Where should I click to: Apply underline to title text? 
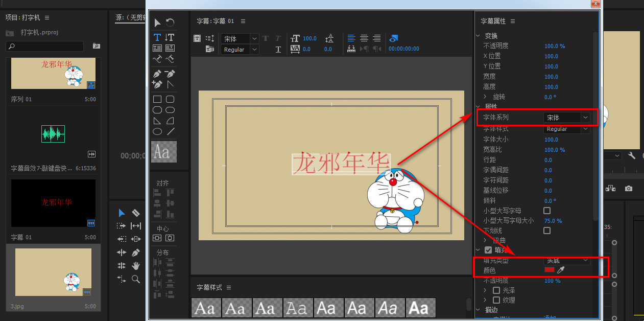(x=278, y=49)
